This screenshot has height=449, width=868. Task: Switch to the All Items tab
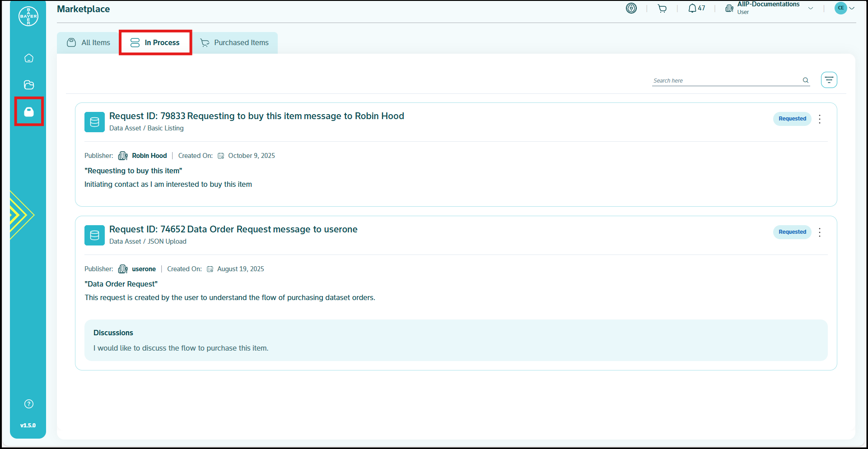coord(89,42)
